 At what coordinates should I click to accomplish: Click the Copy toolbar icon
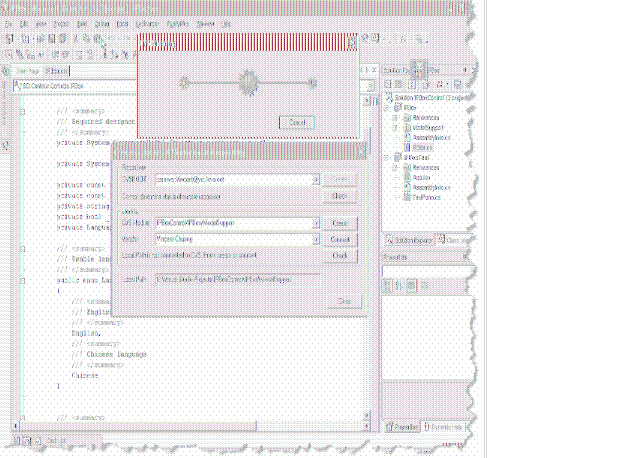[x=87, y=39]
